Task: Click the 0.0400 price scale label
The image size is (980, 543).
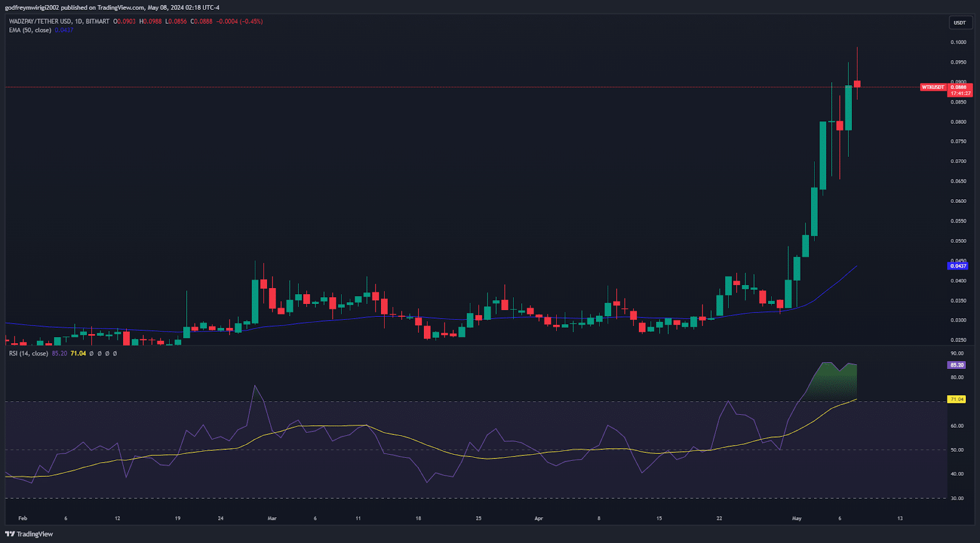Action: point(959,281)
